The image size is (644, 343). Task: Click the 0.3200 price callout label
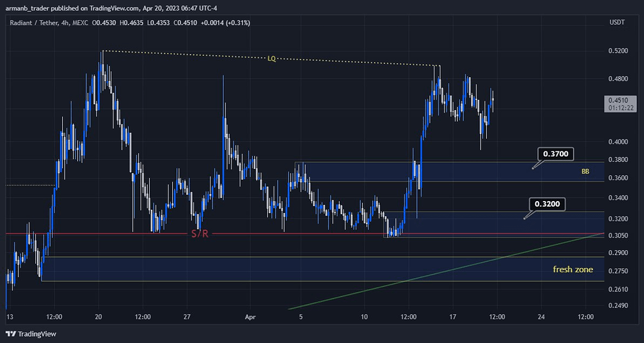pos(547,204)
